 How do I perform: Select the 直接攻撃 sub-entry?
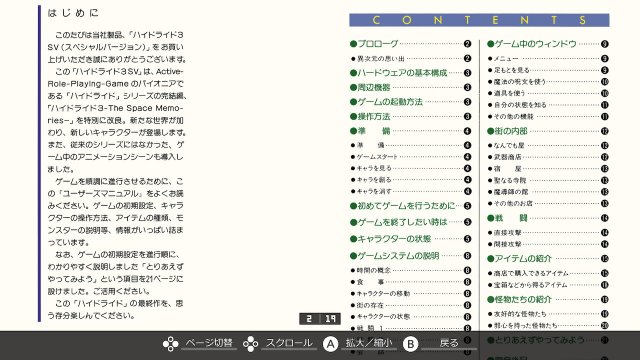point(548,233)
